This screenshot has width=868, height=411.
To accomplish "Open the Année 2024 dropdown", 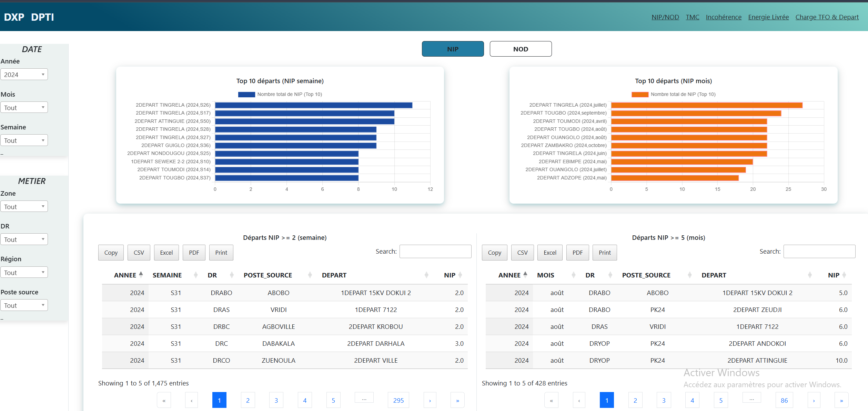I will tap(24, 75).
